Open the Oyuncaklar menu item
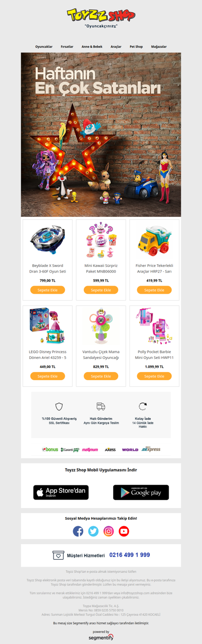Image resolution: width=202 pixels, height=644 pixels. pos(44,47)
